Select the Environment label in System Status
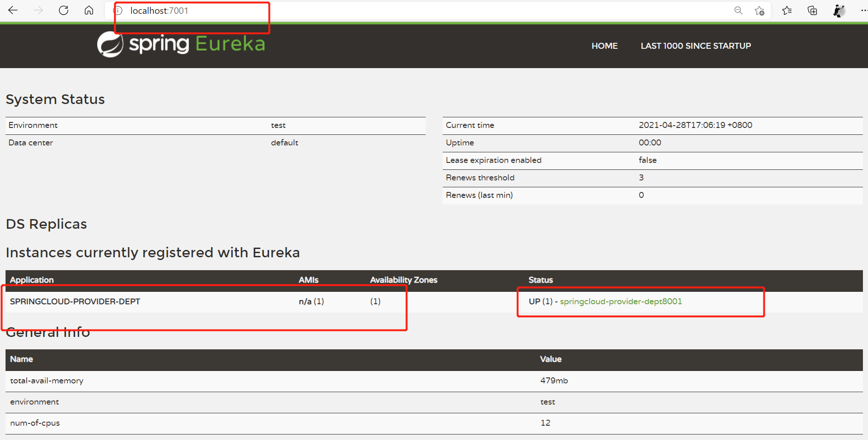The height and width of the screenshot is (440, 868). click(x=33, y=125)
